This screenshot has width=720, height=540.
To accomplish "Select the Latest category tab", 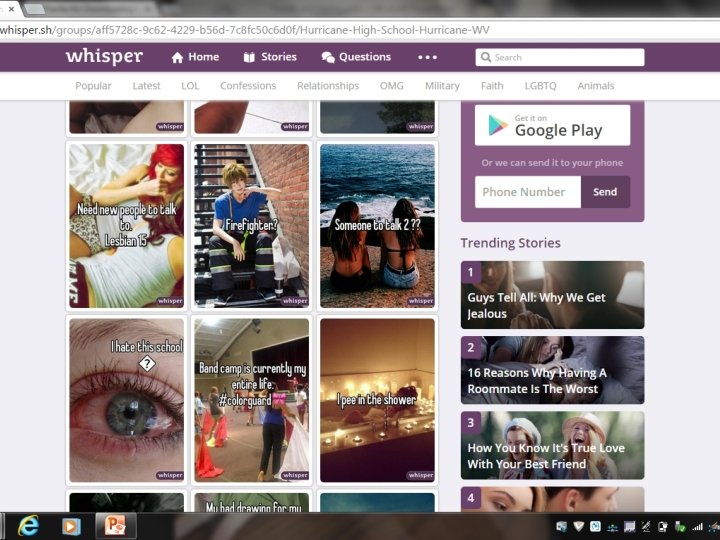I will [x=146, y=86].
